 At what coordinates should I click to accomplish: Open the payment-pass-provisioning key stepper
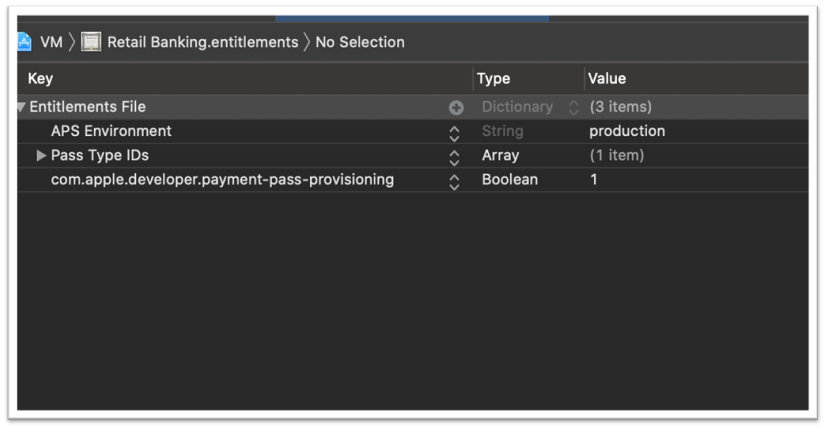[454, 181]
